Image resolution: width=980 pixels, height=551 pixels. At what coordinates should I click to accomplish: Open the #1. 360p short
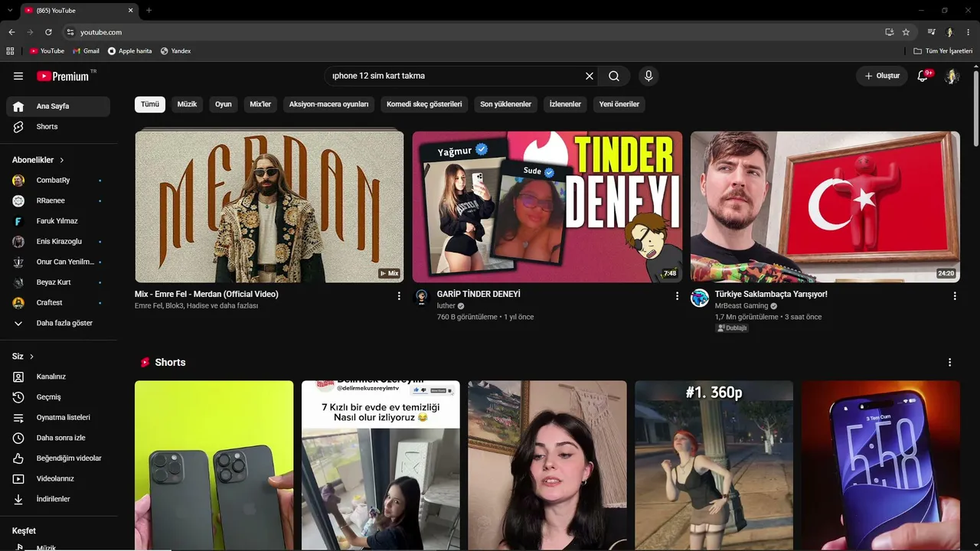coord(714,465)
